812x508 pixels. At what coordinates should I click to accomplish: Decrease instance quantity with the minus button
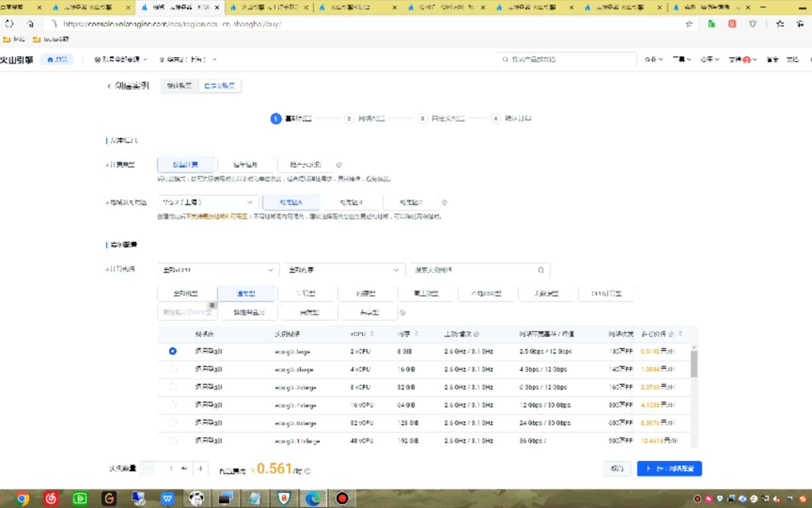tap(148, 468)
